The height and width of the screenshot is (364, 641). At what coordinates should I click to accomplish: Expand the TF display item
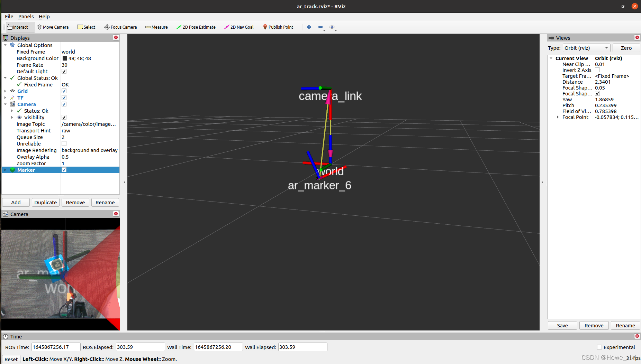[x=5, y=97]
